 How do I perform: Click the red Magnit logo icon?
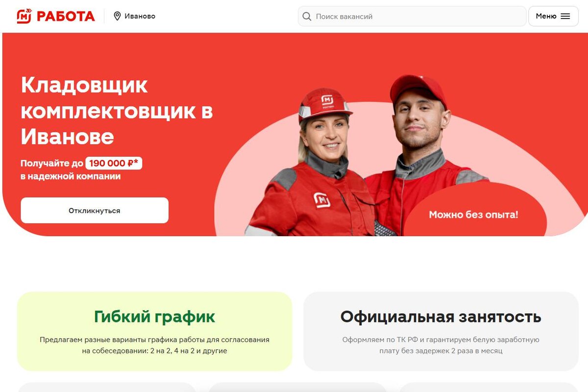pyautogui.click(x=24, y=16)
